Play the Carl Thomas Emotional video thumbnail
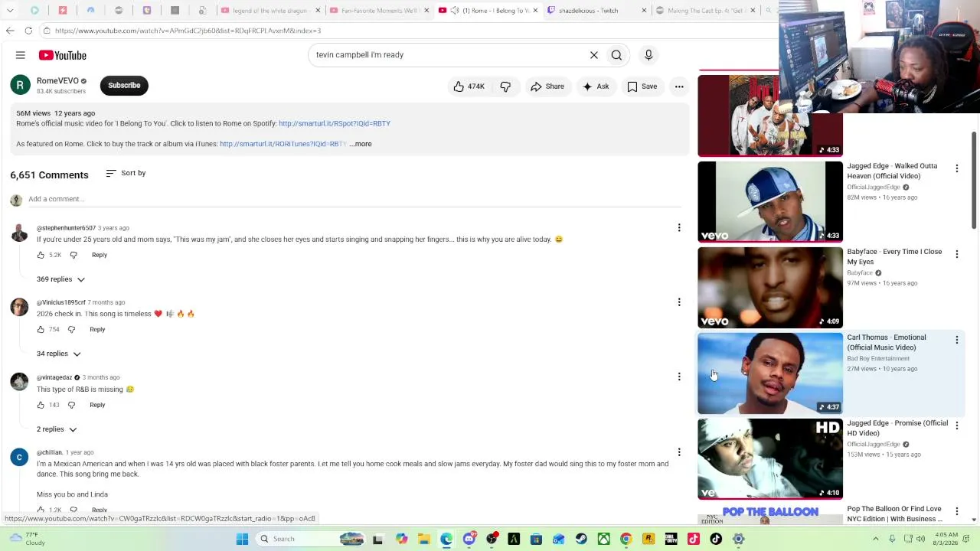The width and height of the screenshot is (980, 551). coord(770,373)
